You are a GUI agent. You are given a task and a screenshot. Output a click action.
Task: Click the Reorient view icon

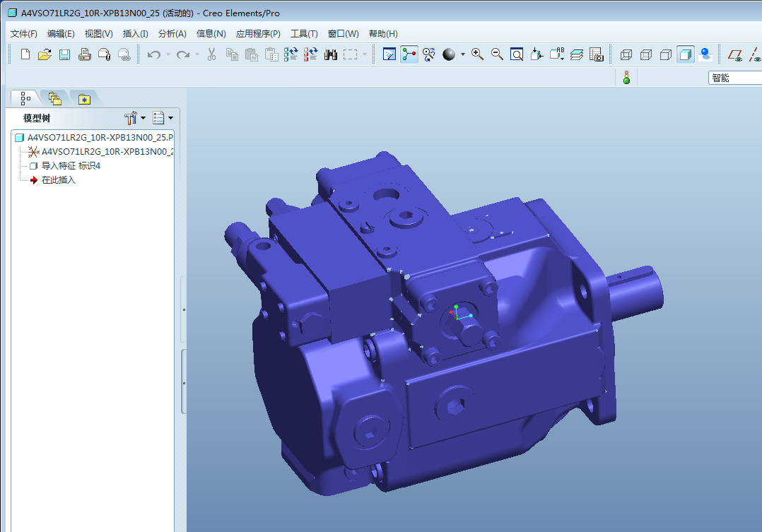[x=537, y=54]
